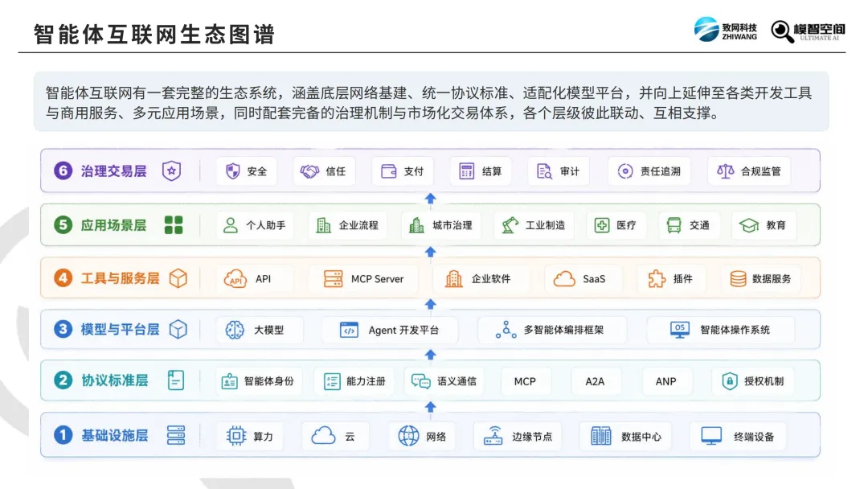Click the wallet icon for 支付
Image resolution: width=868 pixels, height=489 pixels.
click(389, 171)
